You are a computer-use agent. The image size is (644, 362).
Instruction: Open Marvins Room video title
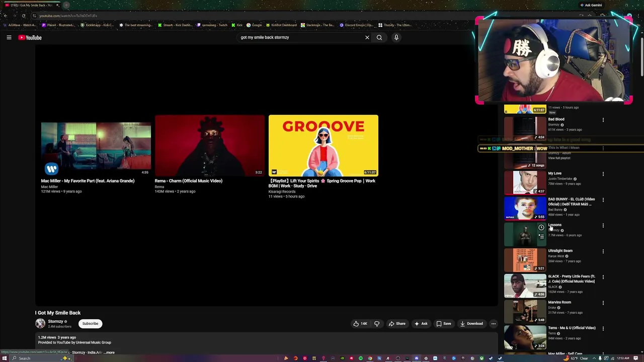coord(559,303)
